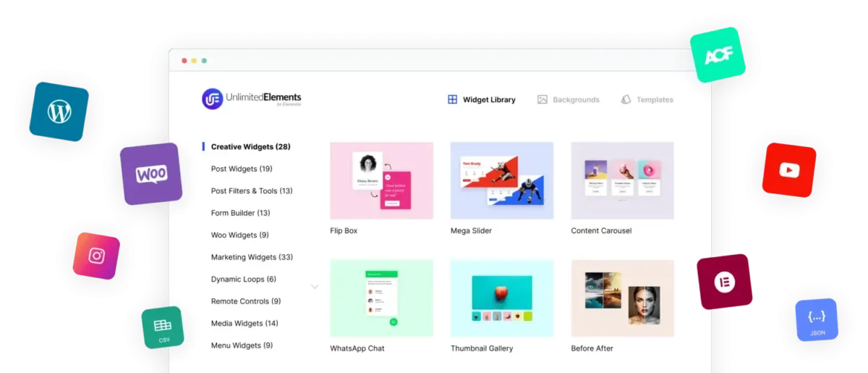
Task: Open the Before After widget thumbnail
Action: 623,298
